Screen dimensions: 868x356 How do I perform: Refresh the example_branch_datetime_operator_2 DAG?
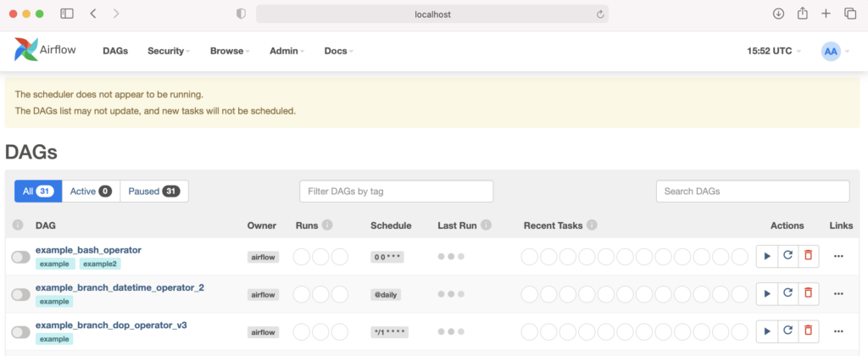(787, 293)
